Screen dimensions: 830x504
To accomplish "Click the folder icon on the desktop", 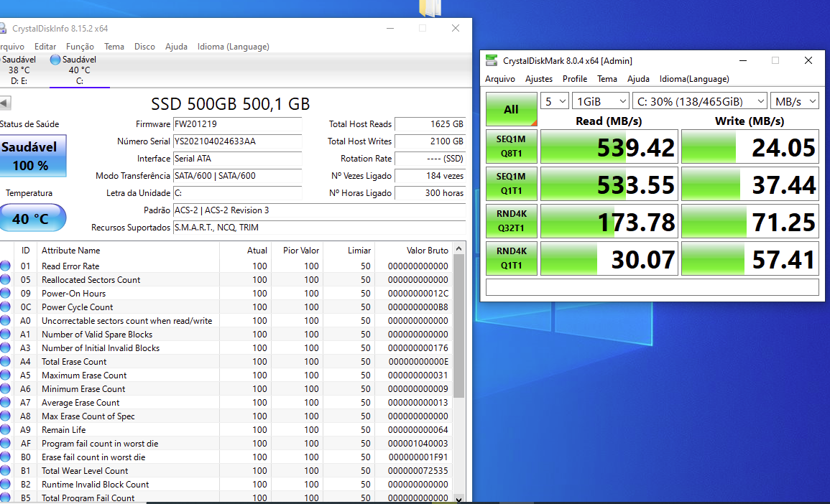I will coord(430,7).
